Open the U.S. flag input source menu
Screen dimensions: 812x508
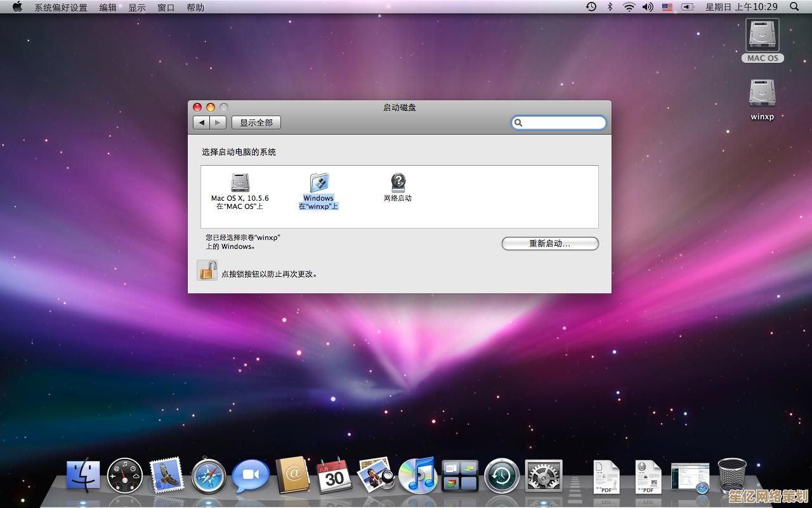coord(667,7)
